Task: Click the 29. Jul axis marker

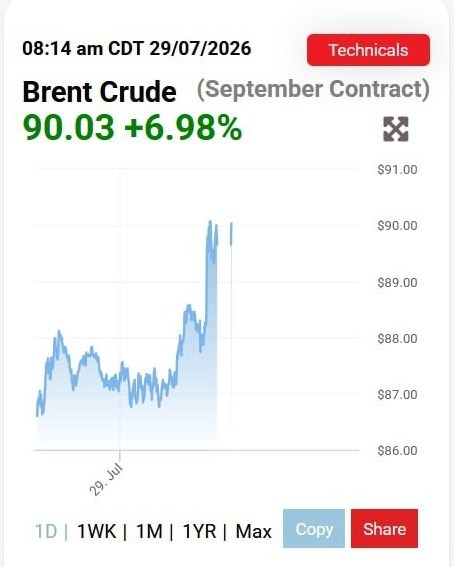Action: coord(106,480)
